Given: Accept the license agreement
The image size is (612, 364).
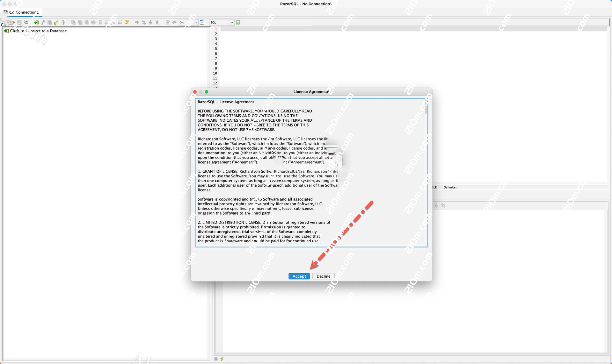Looking at the screenshot, I should (x=299, y=276).
